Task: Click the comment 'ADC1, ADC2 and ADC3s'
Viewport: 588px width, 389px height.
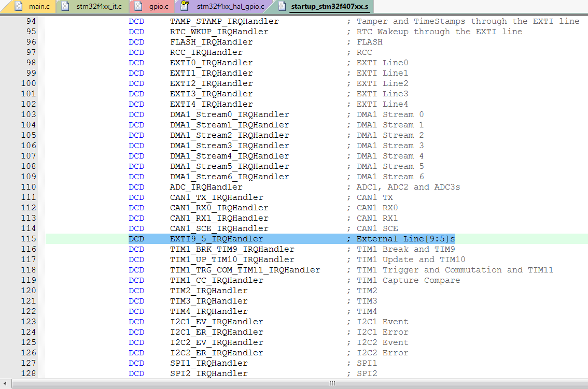Action: [x=408, y=187]
